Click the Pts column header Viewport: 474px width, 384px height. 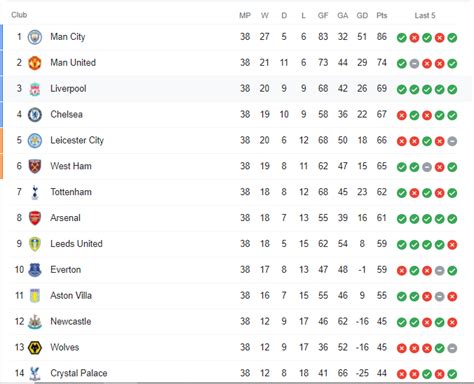pos(382,15)
